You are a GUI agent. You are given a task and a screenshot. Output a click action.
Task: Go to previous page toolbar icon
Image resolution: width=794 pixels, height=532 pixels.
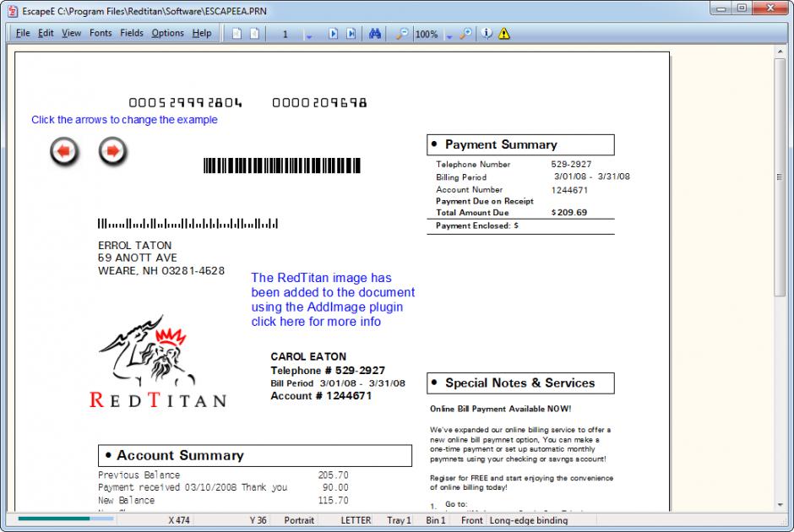click(x=255, y=34)
